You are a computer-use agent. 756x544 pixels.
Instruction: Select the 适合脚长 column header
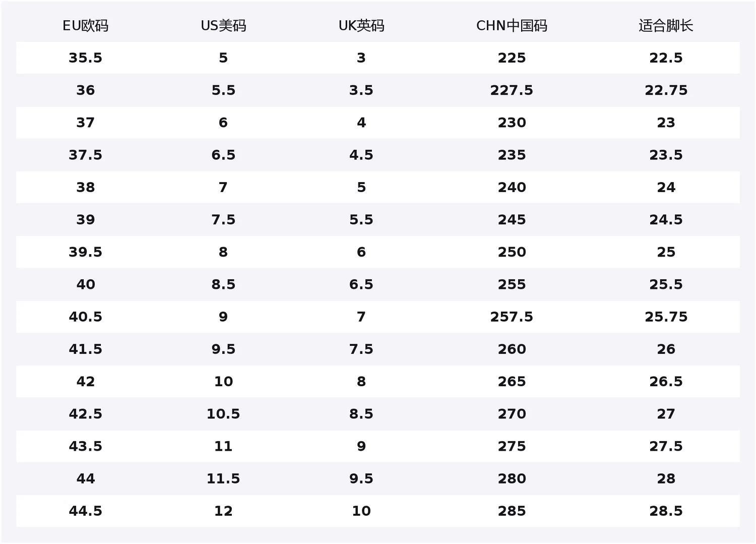[x=666, y=26]
